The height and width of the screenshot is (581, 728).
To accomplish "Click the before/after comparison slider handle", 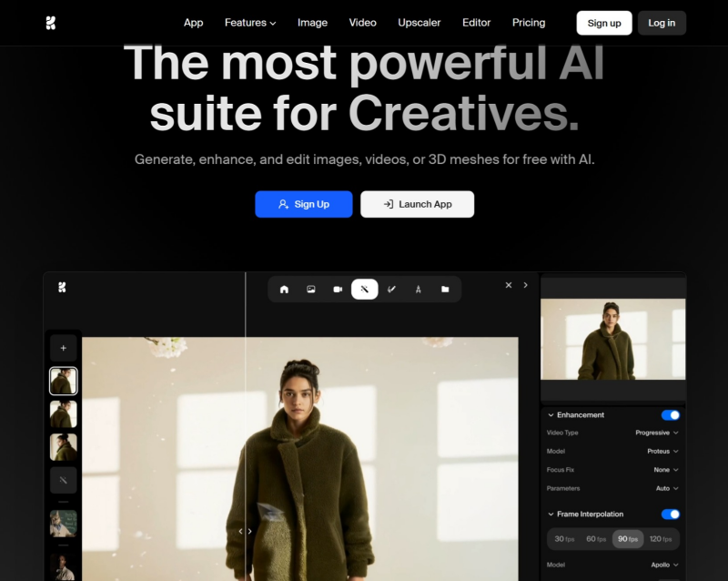I will tap(245, 531).
